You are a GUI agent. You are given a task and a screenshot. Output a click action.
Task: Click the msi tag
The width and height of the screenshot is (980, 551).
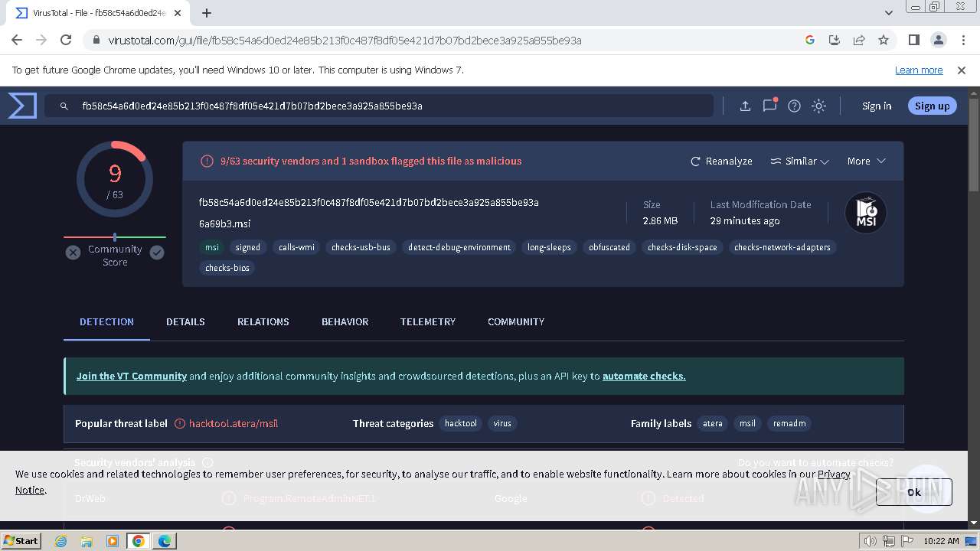tap(212, 247)
